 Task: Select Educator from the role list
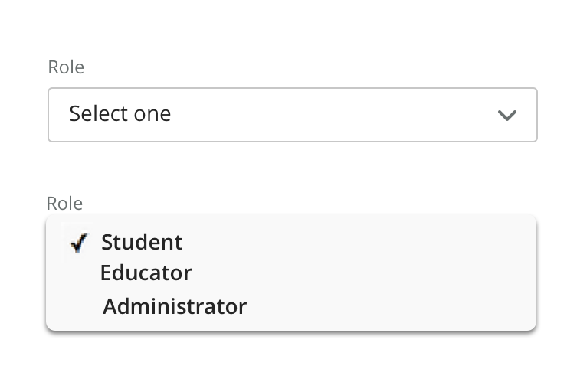coord(146,273)
